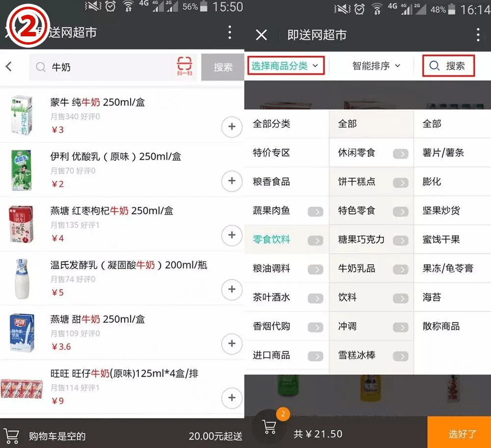Expand 蔬果肉鱼 category arrow
This screenshot has height=448, width=491.
[315, 212]
